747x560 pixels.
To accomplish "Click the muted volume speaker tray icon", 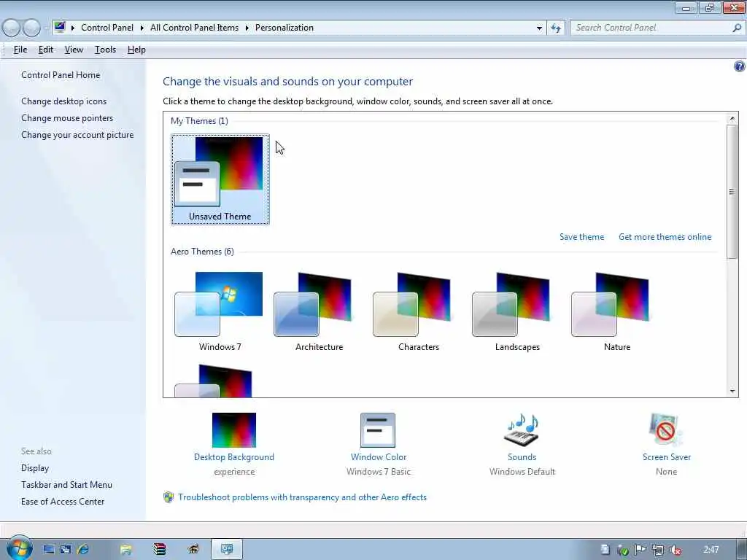I will tap(675, 550).
